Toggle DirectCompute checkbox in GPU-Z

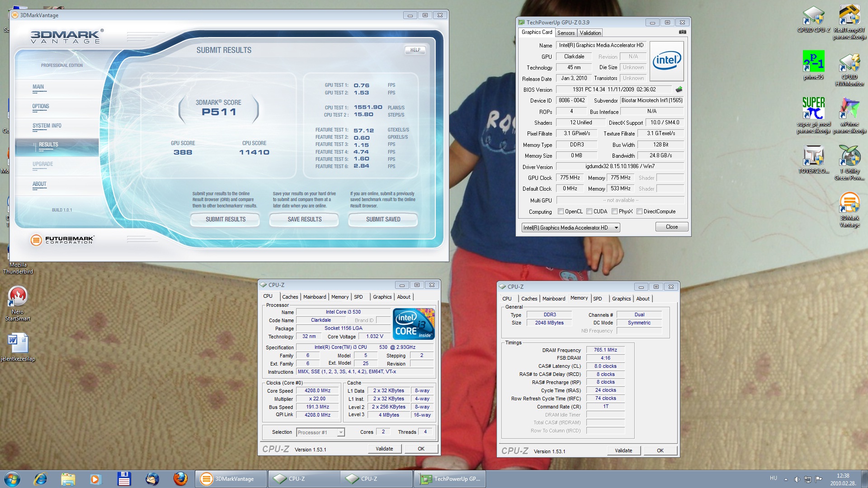639,211
